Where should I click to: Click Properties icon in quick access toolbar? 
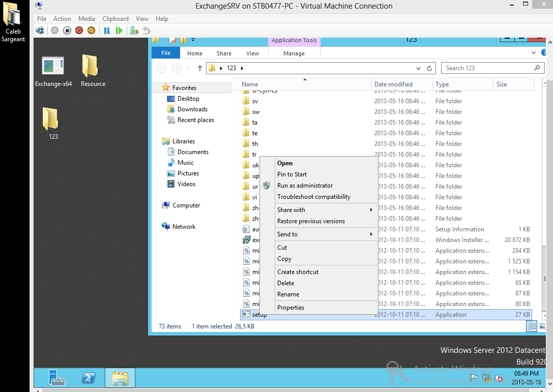click(x=173, y=40)
